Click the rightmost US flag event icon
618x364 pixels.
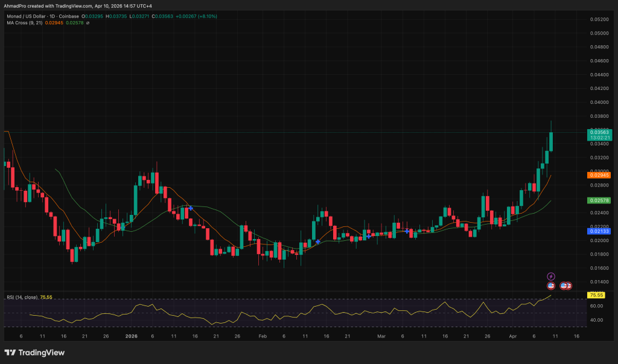(568, 285)
